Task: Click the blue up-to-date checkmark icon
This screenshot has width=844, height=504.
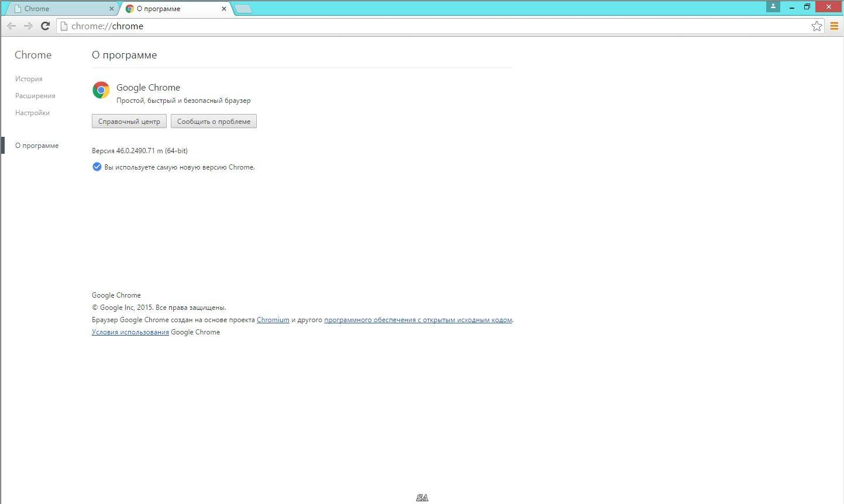Action: point(97,167)
